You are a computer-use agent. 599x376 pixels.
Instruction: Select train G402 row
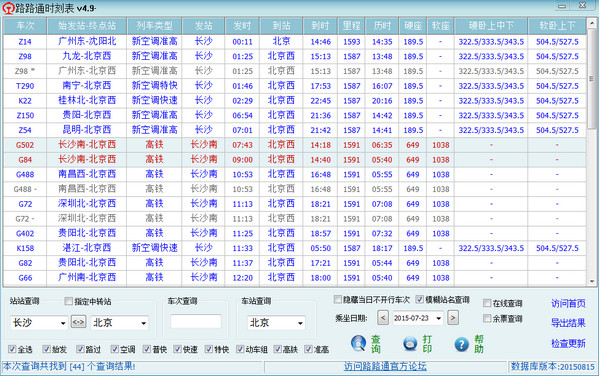(294, 233)
